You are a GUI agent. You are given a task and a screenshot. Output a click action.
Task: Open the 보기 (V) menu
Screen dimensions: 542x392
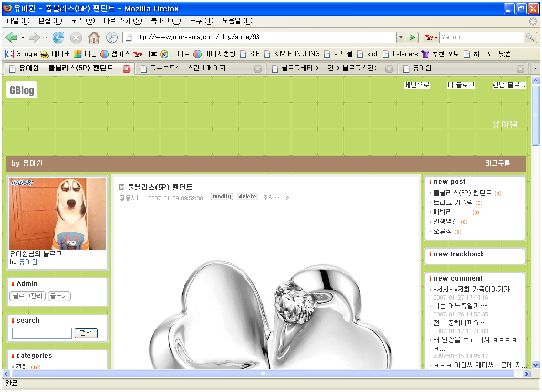click(x=82, y=21)
